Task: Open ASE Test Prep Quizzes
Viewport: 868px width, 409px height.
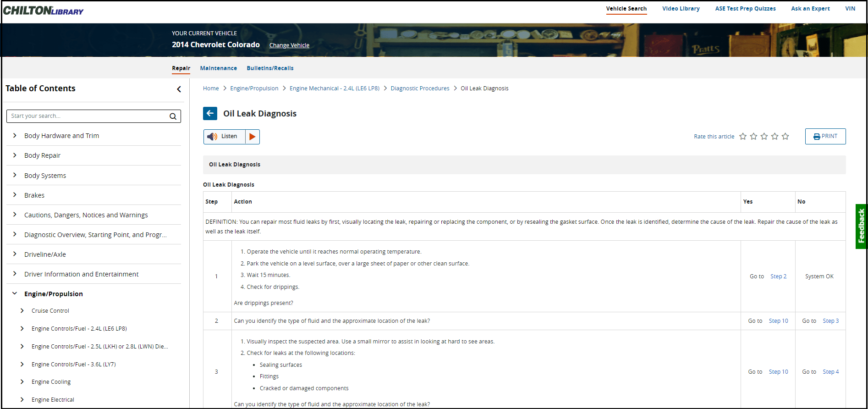Action: click(745, 9)
